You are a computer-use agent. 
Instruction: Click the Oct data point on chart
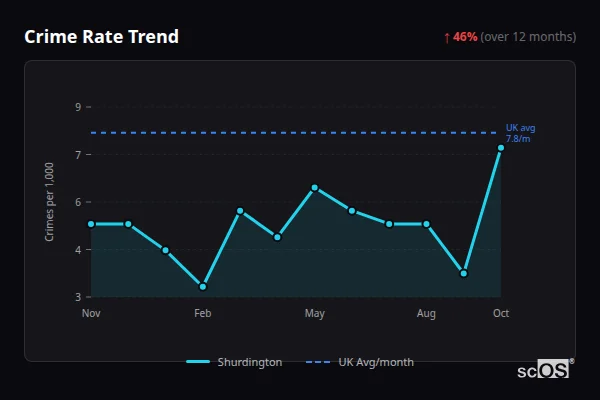tap(501, 148)
